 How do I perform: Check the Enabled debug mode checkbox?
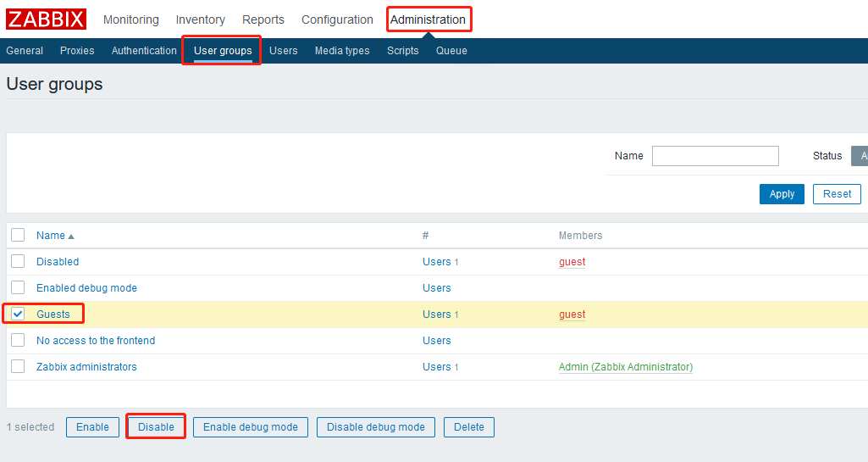click(x=18, y=287)
